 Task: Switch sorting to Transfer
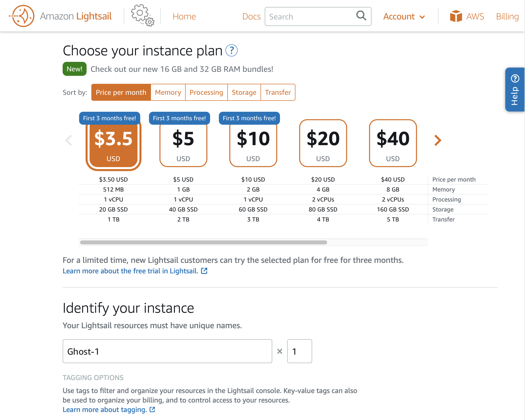[x=278, y=92]
